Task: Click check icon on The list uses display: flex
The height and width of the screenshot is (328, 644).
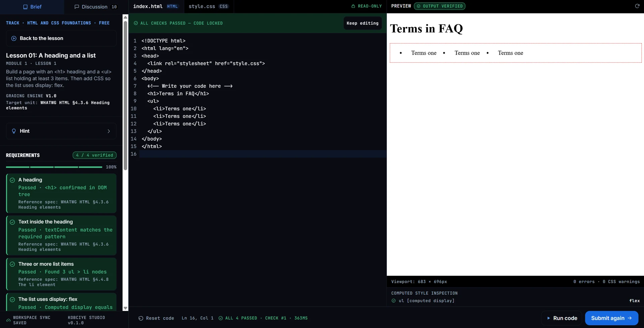Action: coord(12,300)
